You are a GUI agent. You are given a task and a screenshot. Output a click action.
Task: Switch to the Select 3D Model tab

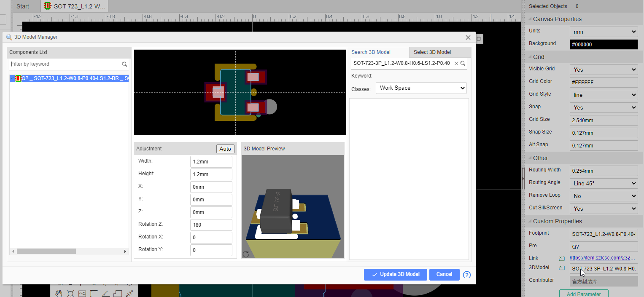pyautogui.click(x=440, y=52)
